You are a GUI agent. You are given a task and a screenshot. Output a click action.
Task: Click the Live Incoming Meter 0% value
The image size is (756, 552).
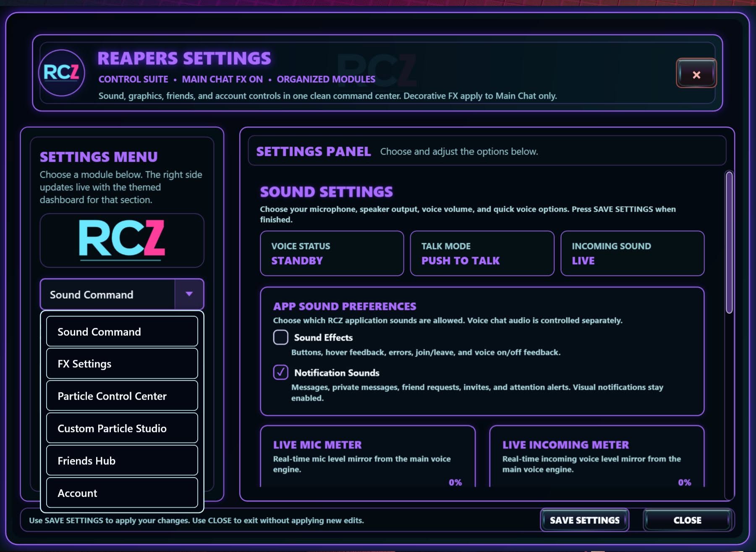[684, 482]
